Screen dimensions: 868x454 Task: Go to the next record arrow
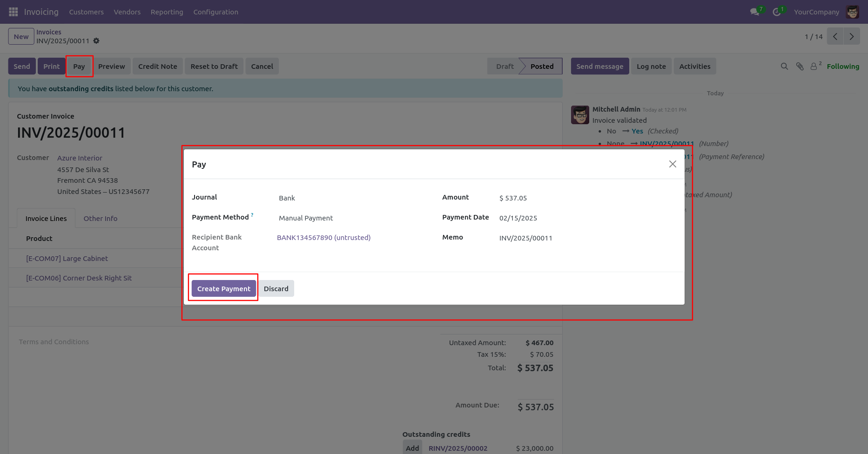[852, 36]
